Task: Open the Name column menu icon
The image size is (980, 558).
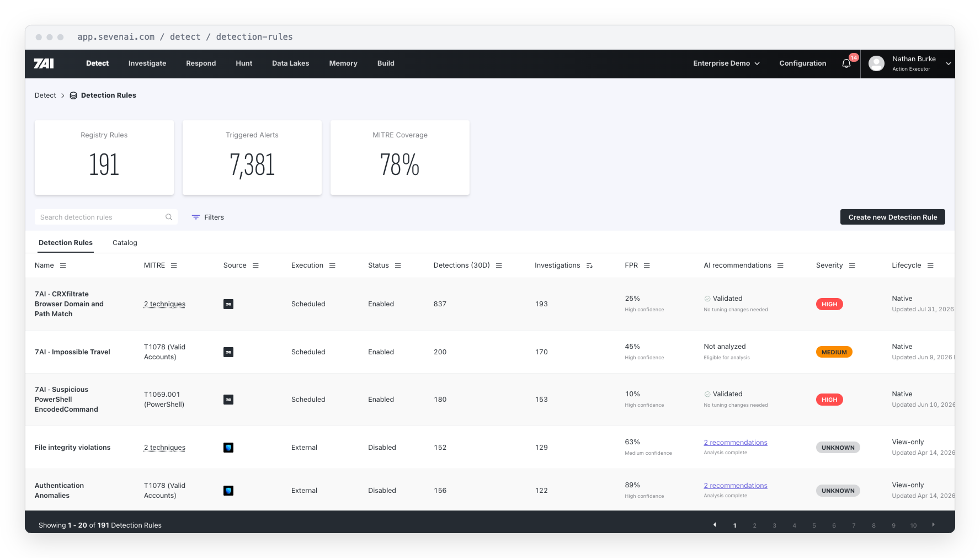Action: 63,265
